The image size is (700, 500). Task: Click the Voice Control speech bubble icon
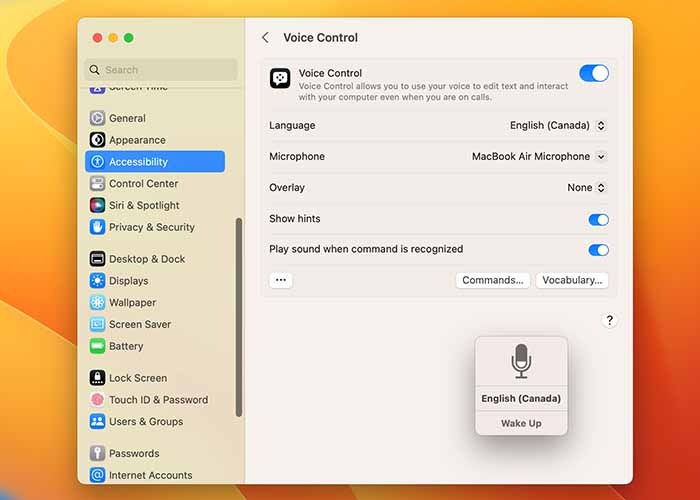(280, 79)
